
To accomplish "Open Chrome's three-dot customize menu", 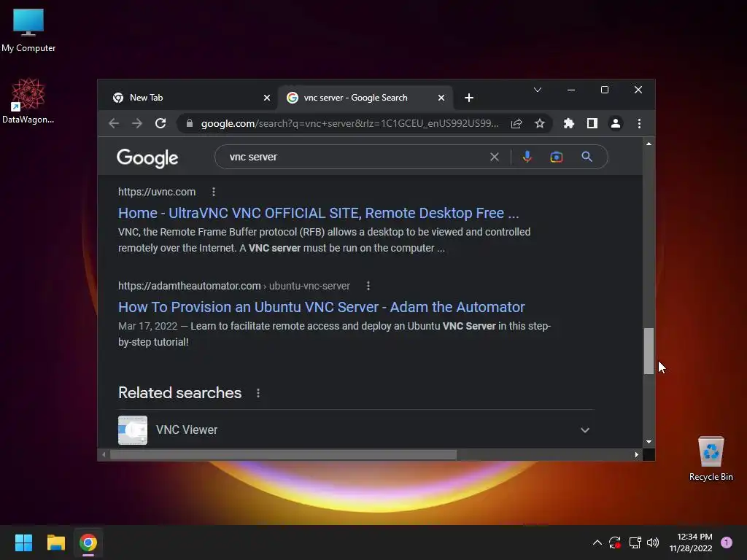I will tap(639, 124).
